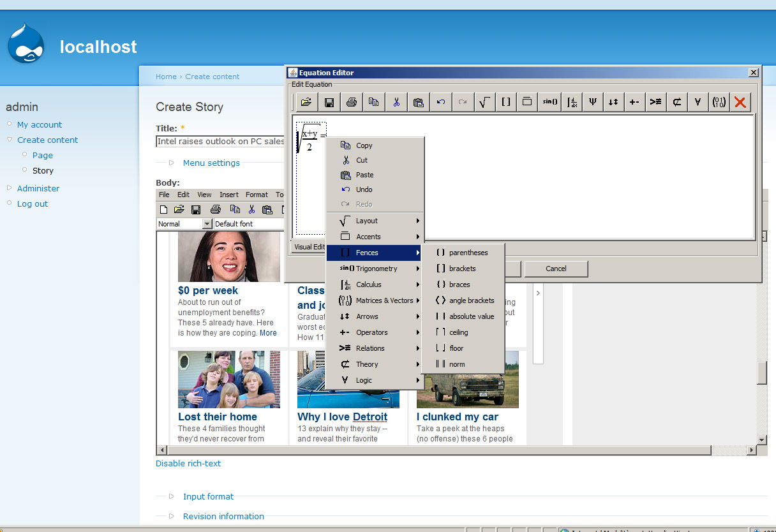
Task: Click the Title text input field
Action: [x=220, y=142]
